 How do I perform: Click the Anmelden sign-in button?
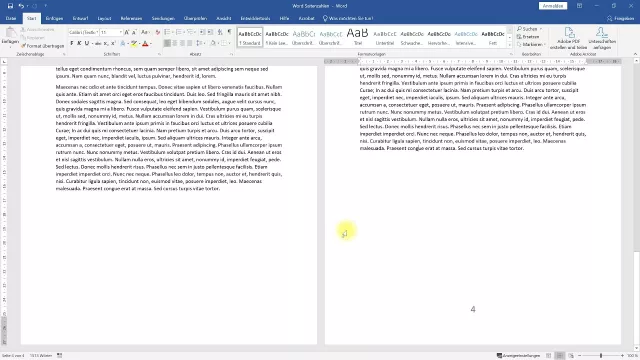pyautogui.click(x=553, y=6)
